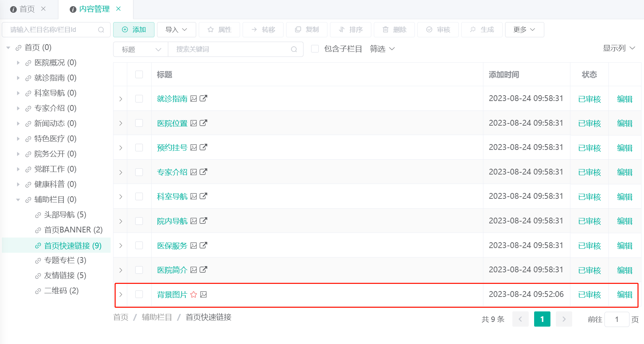The width and height of the screenshot is (644, 344).
Task: Click the search magnifier in keyword box
Action: pos(294,49)
